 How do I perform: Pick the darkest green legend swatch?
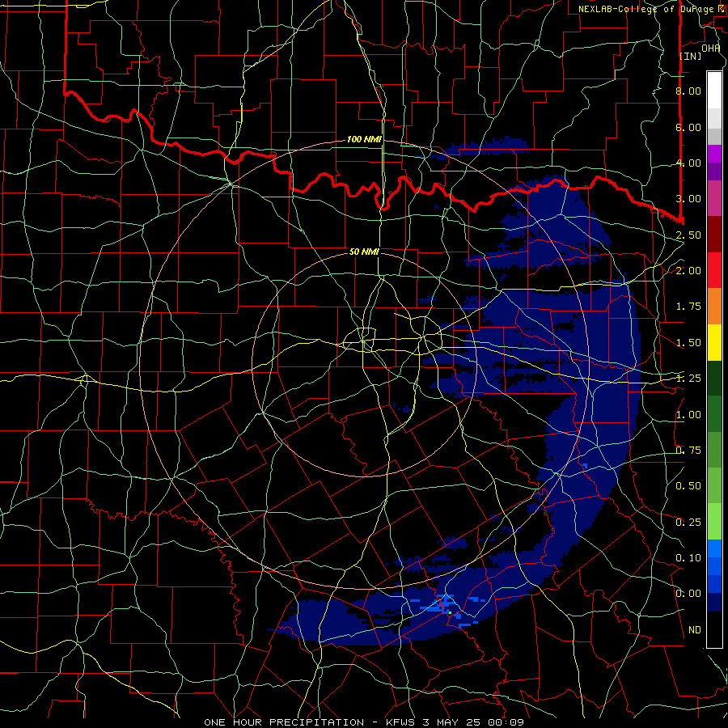[x=714, y=378]
